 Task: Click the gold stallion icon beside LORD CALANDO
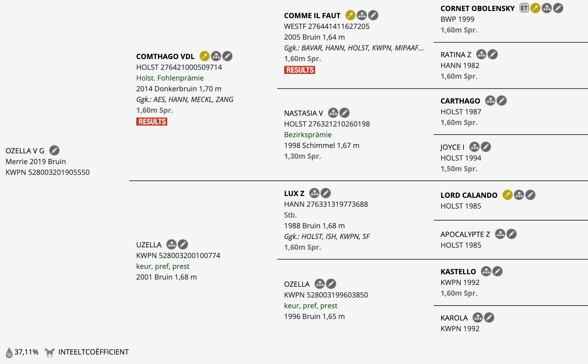(x=507, y=195)
